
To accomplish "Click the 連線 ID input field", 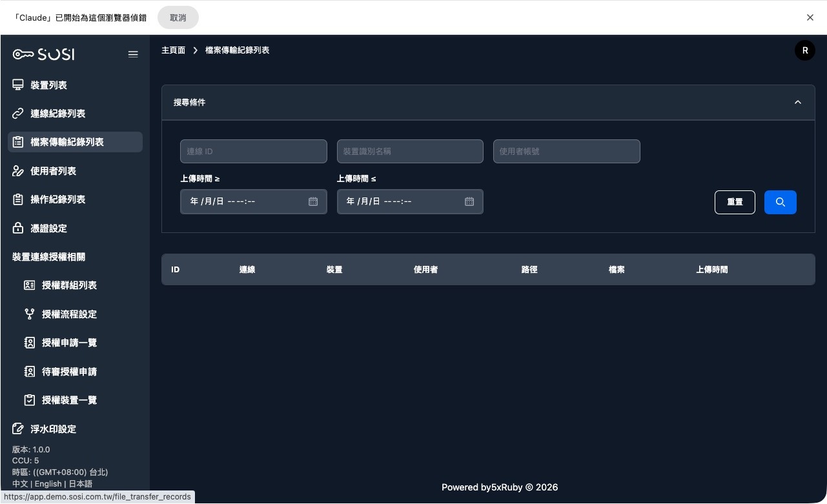I will [253, 151].
